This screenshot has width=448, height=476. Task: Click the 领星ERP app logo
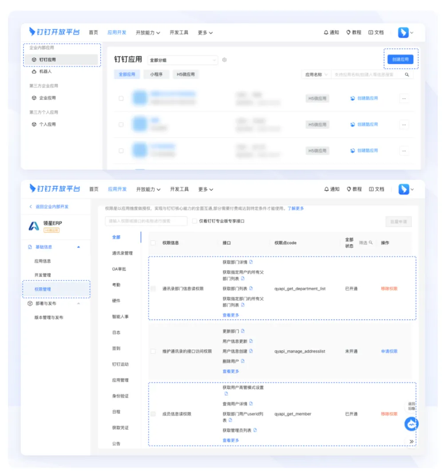[x=34, y=226]
